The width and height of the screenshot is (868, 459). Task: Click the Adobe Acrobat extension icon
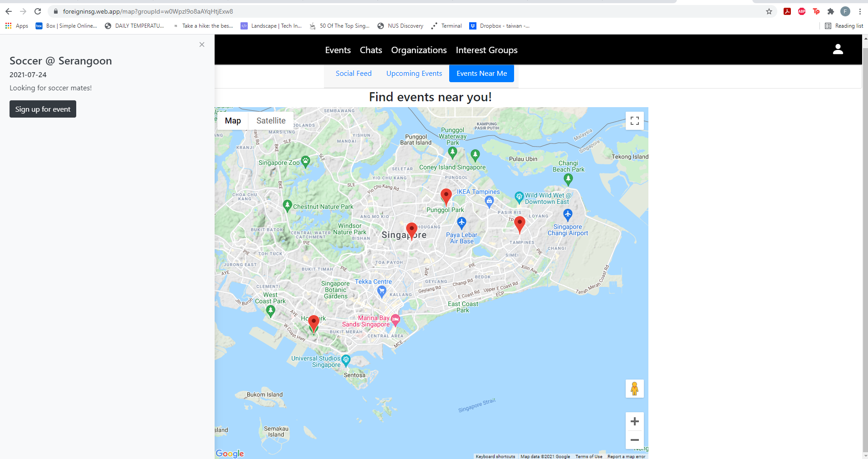[787, 11]
